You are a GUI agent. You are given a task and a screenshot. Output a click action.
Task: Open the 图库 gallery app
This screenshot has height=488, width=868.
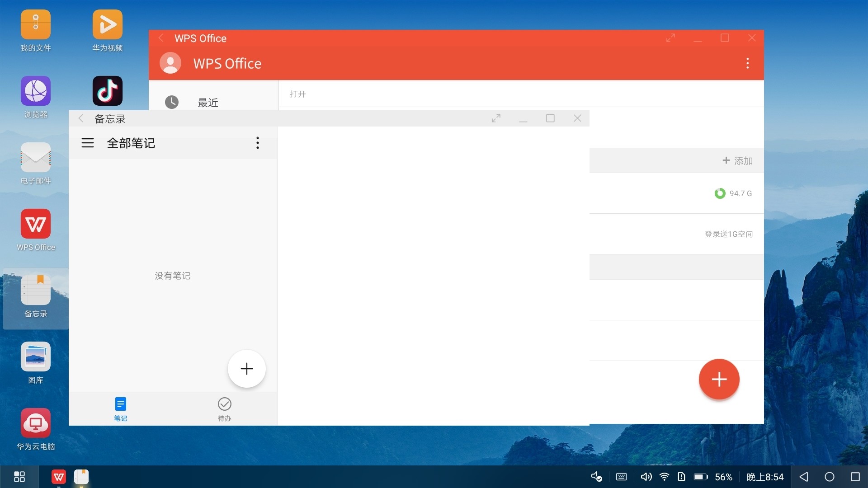[x=35, y=363]
